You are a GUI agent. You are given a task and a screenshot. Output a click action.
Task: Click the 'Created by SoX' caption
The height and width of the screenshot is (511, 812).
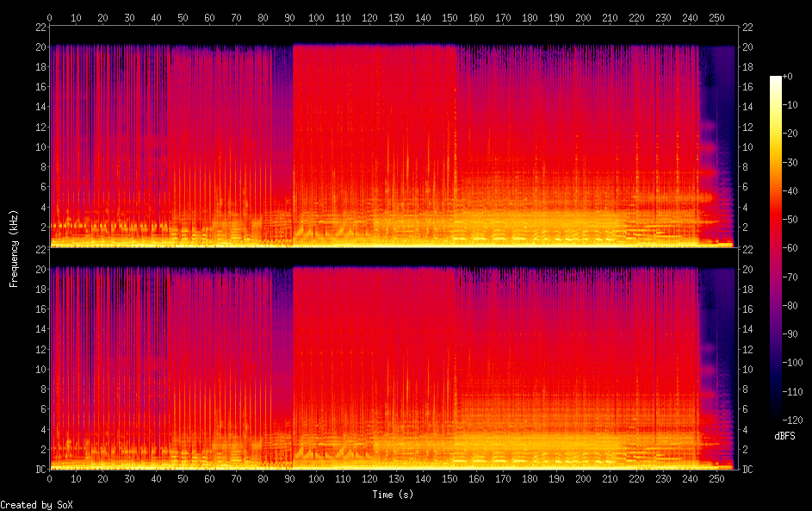pos(36,505)
